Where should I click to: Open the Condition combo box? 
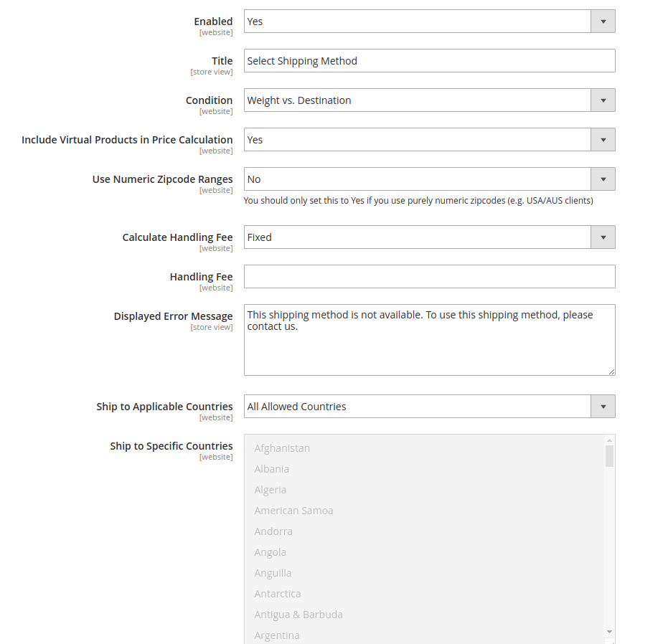click(x=423, y=100)
